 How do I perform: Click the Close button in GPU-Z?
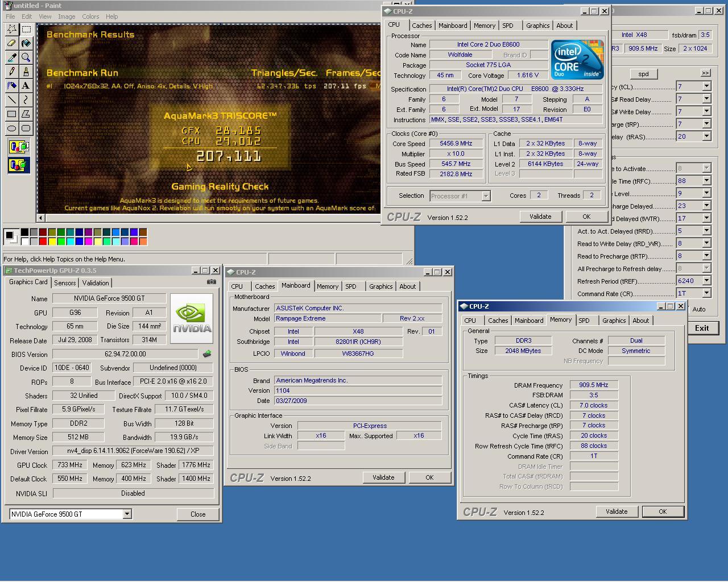198,514
